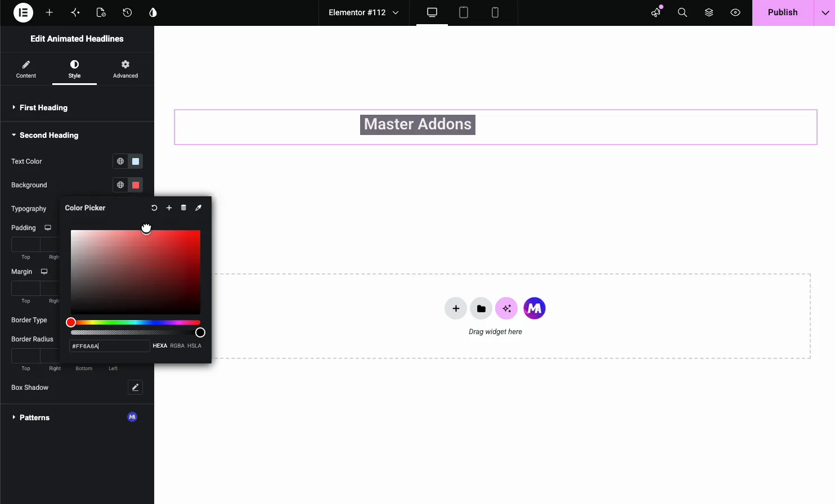Switch to mobile responsive view

[x=495, y=12]
